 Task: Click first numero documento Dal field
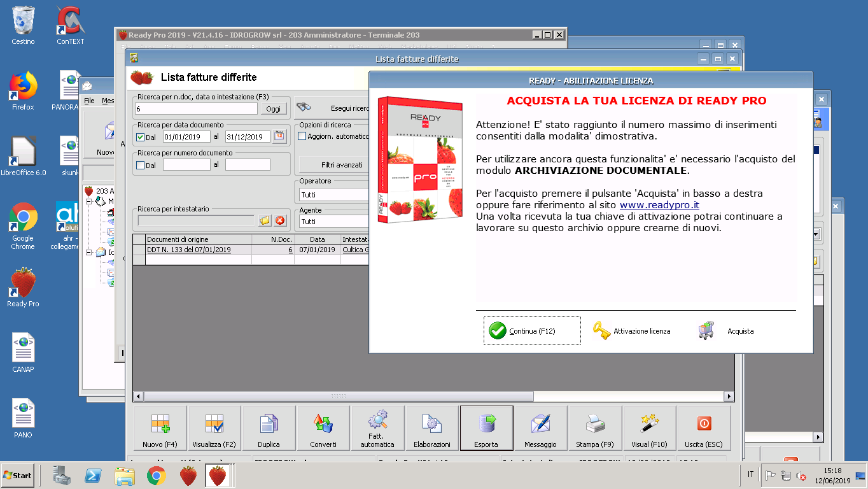(x=186, y=165)
